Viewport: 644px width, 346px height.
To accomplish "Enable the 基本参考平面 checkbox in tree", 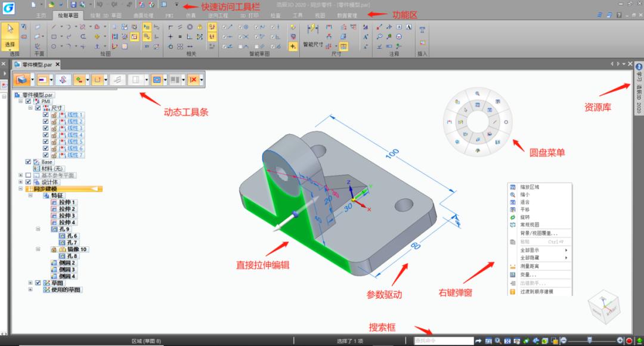I will click(x=27, y=175).
